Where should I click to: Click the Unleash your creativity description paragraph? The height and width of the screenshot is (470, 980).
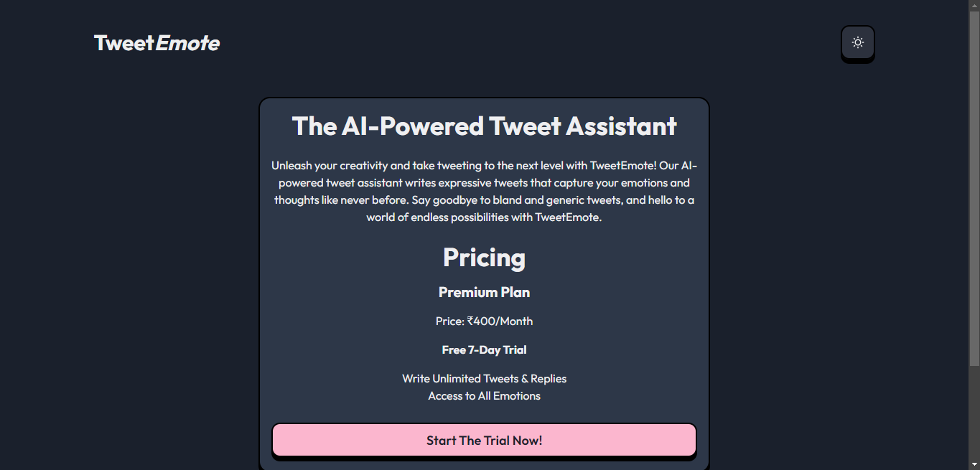pyautogui.click(x=484, y=191)
